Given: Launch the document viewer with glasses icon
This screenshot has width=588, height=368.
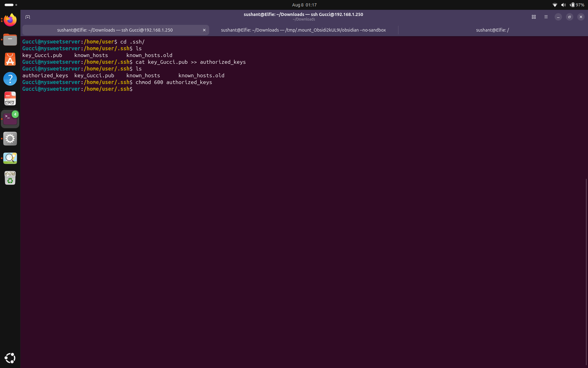Looking at the screenshot, I should [x=10, y=98].
